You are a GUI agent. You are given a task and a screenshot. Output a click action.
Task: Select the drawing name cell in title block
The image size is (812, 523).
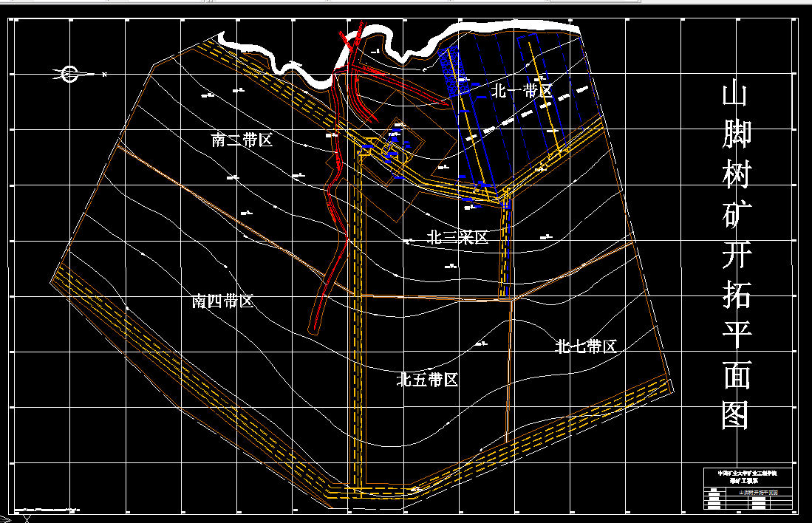pyautogui.click(x=758, y=493)
